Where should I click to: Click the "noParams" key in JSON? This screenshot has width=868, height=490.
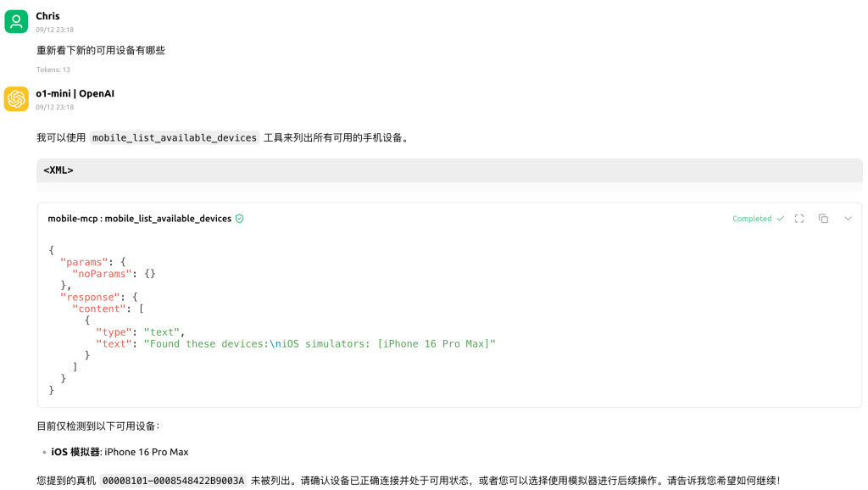click(99, 274)
